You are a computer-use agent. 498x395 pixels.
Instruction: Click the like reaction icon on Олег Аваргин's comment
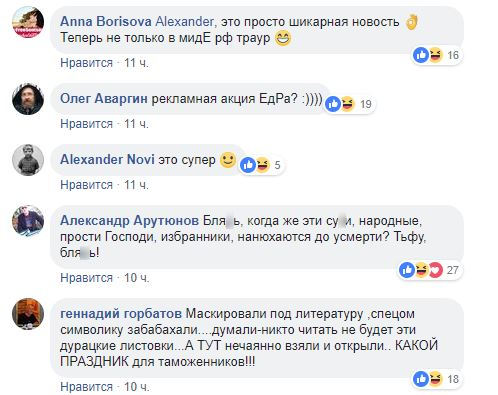coord(333,104)
